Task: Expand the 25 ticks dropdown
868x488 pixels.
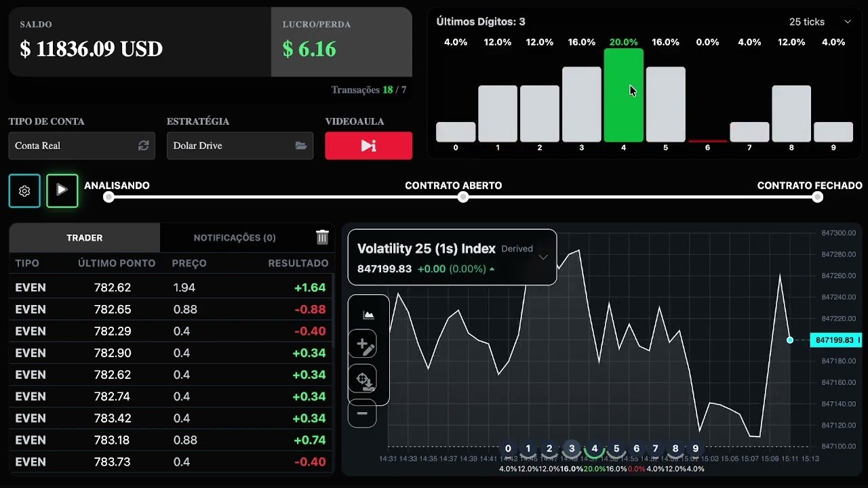Action: point(820,22)
